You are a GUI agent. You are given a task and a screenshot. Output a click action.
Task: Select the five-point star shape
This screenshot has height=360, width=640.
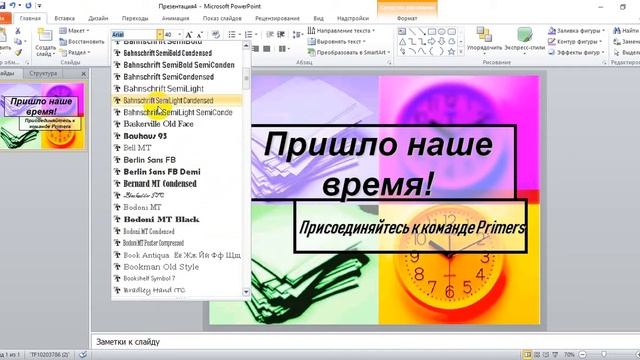click(x=451, y=52)
